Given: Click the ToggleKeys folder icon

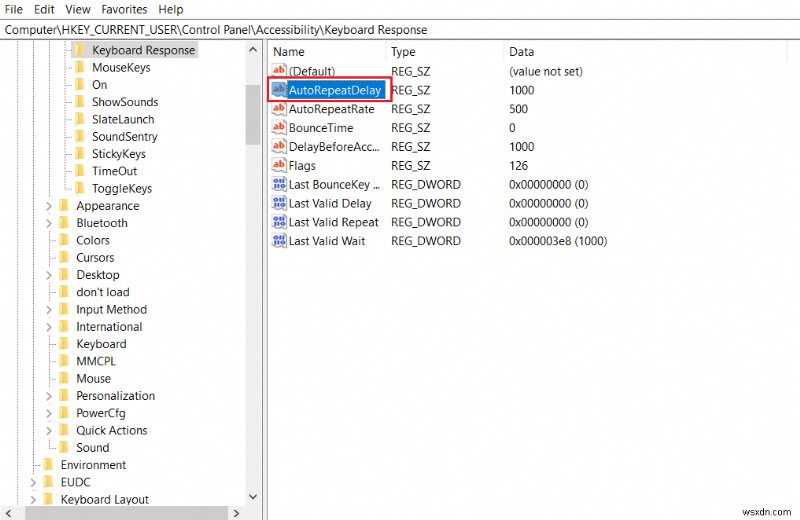Looking at the screenshot, I should [x=80, y=188].
